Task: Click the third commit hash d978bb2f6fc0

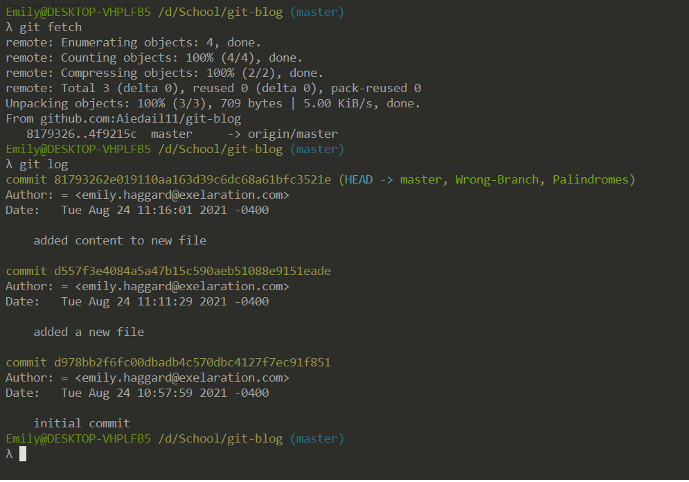Action: [192, 362]
